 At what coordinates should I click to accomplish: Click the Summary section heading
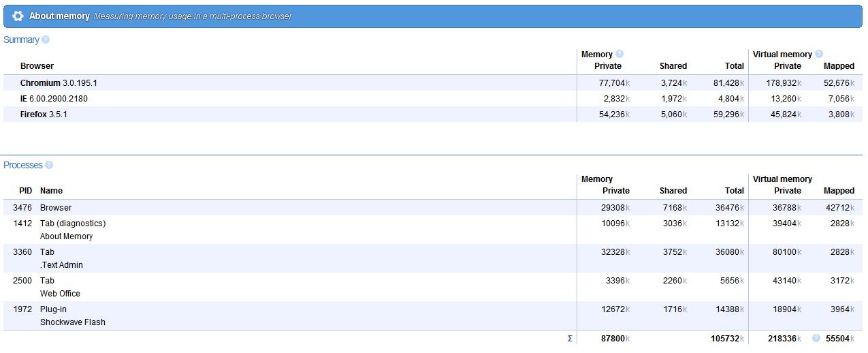(21, 40)
